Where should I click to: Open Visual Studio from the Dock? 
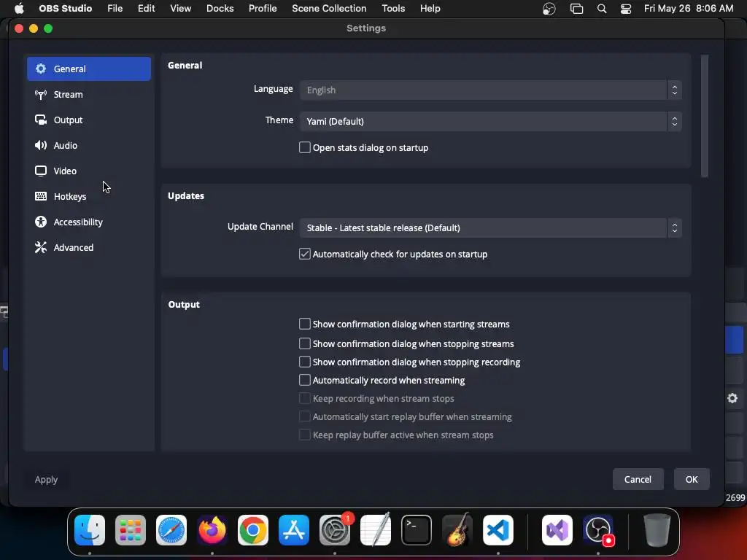pos(557,530)
